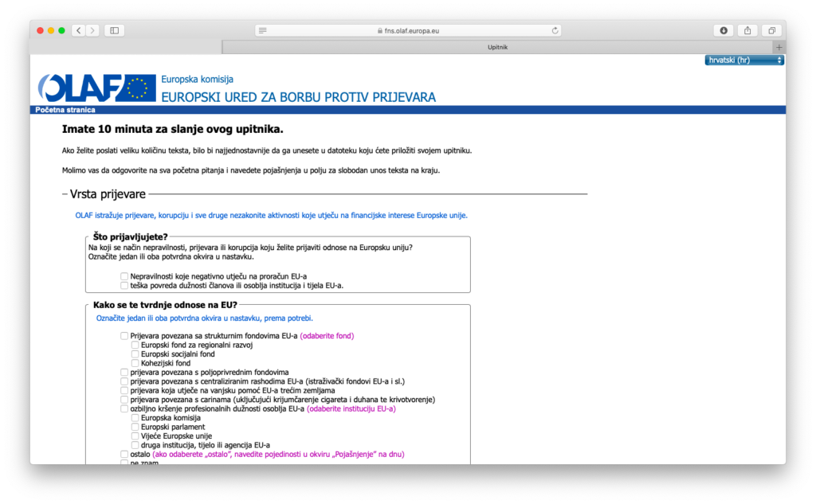Open the hrvatski (hr) language dropdown
816x504 pixels.
click(744, 61)
